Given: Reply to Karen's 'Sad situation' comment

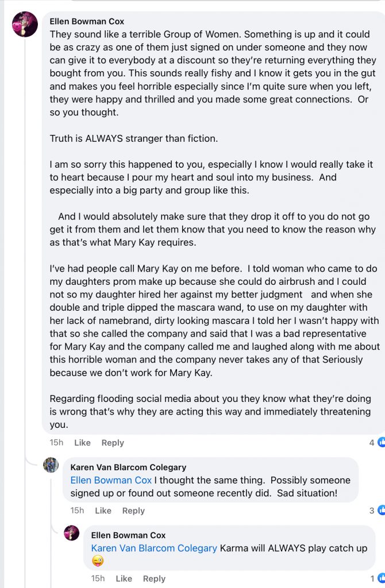Looking at the screenshot, I should (133, 510).
